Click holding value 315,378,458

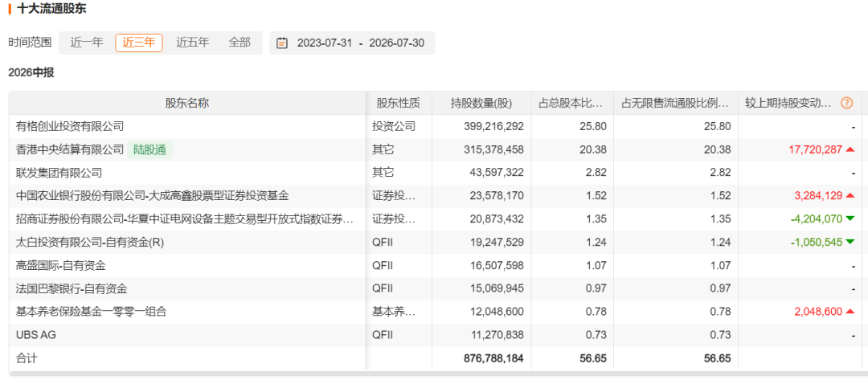pos(493,149)
